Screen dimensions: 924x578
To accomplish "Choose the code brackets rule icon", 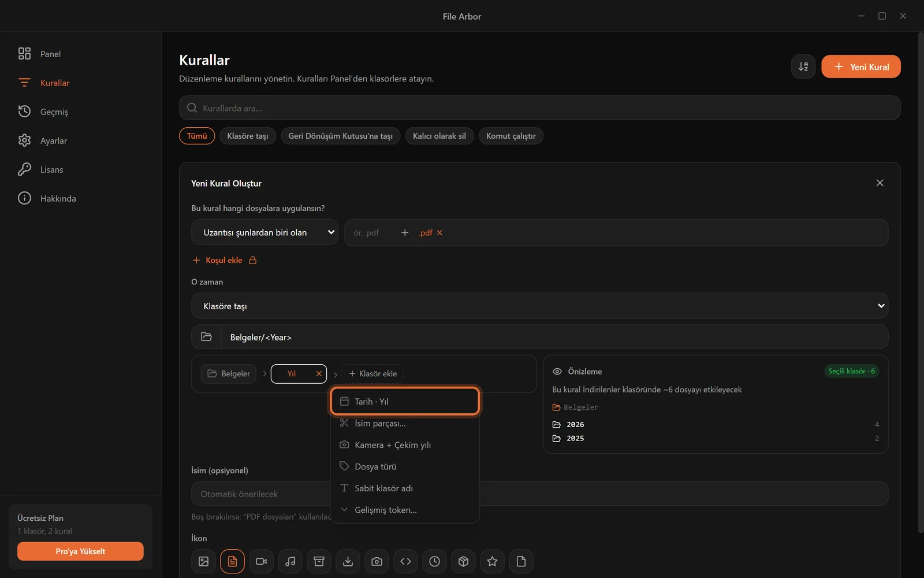I will click(405, 561).
